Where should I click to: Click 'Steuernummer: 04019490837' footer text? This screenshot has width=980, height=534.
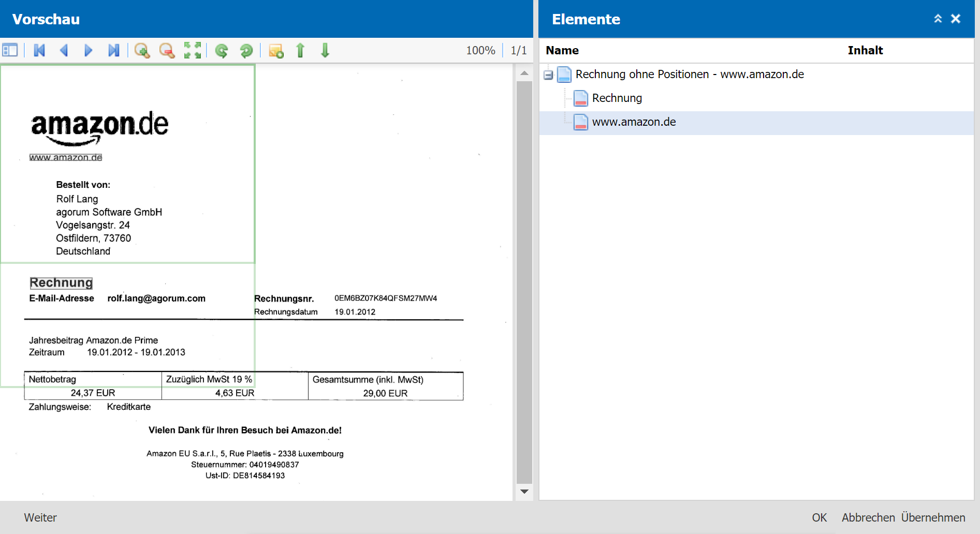[245, 465]
